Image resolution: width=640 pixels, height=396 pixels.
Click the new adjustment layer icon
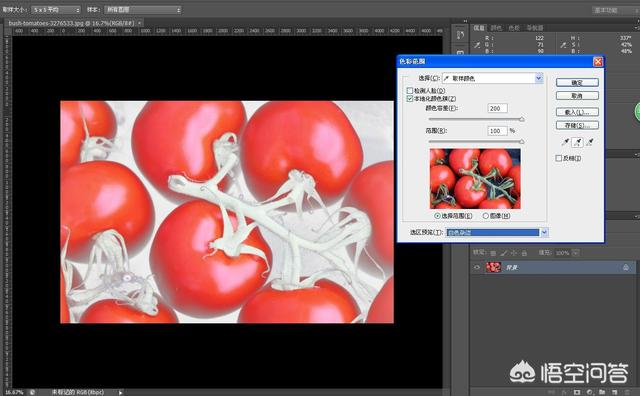coord(589,392)
